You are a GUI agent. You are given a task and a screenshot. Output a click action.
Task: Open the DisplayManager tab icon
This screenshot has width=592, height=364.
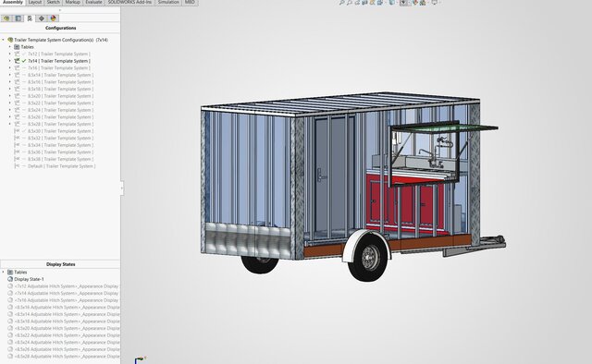[53, 18]
